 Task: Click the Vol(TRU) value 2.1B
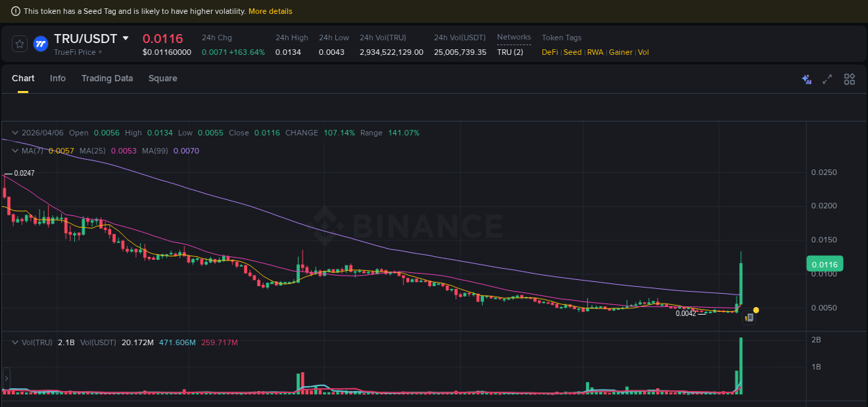[x=66, y=342]
